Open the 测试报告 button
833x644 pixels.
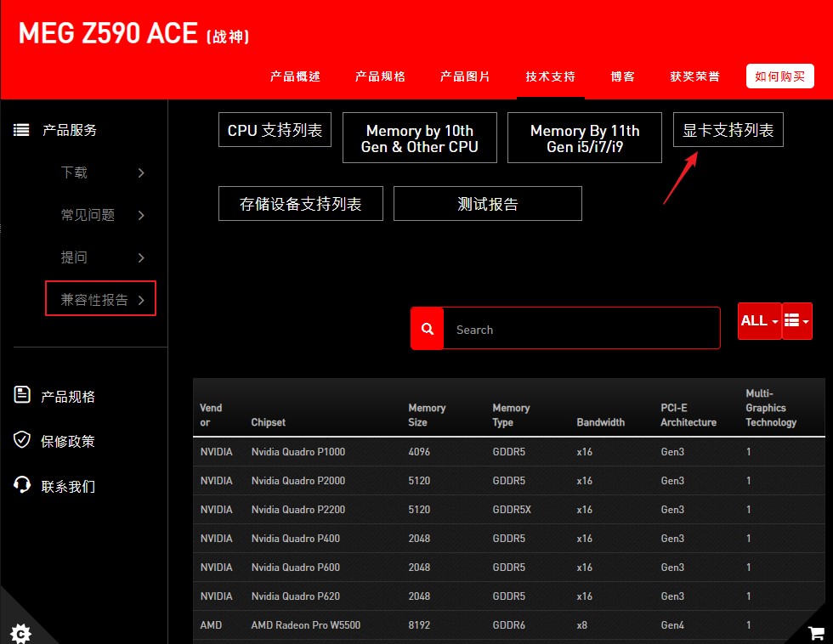[488, 203]
